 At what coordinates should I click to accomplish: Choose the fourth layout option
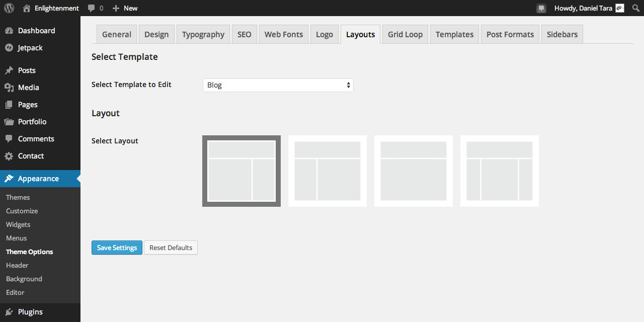click(499, 171)
